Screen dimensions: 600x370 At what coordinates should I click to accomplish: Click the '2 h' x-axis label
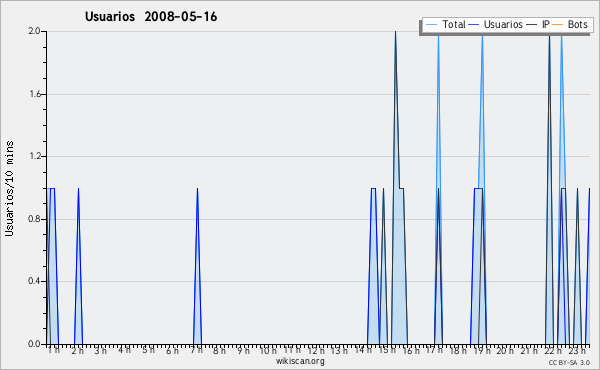[77, 350]
